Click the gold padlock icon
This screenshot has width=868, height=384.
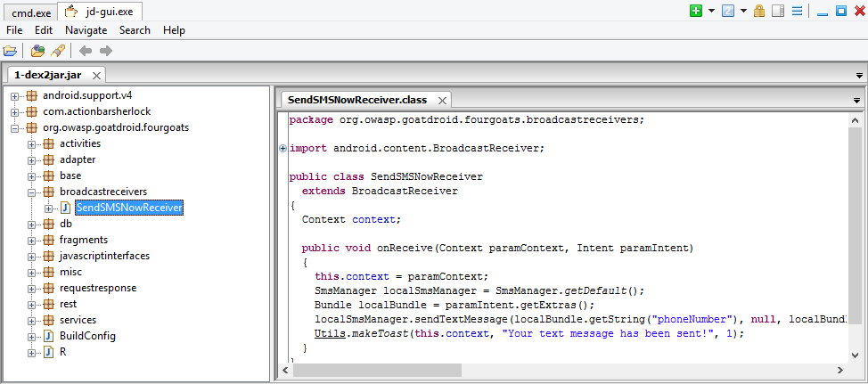pos(758,11)
